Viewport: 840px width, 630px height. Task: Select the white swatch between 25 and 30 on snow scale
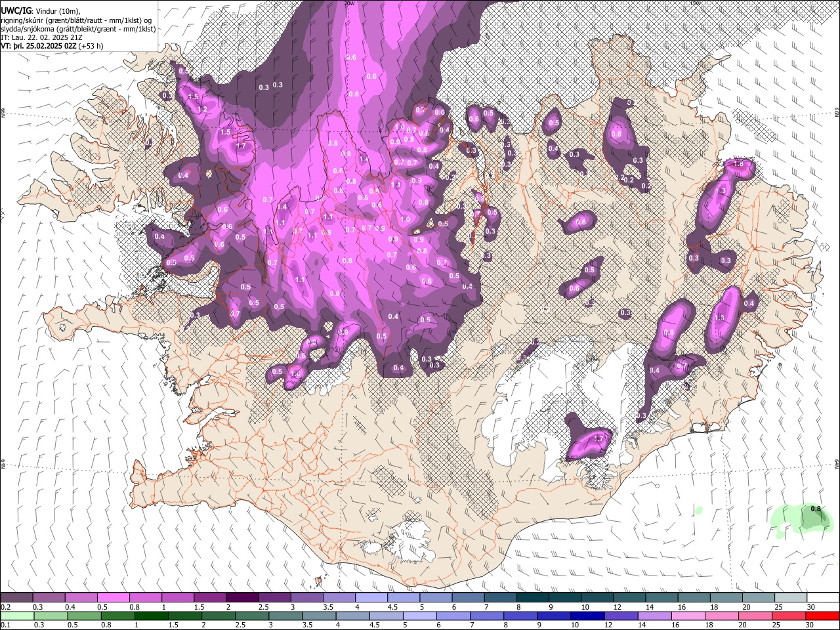[791, 598]
